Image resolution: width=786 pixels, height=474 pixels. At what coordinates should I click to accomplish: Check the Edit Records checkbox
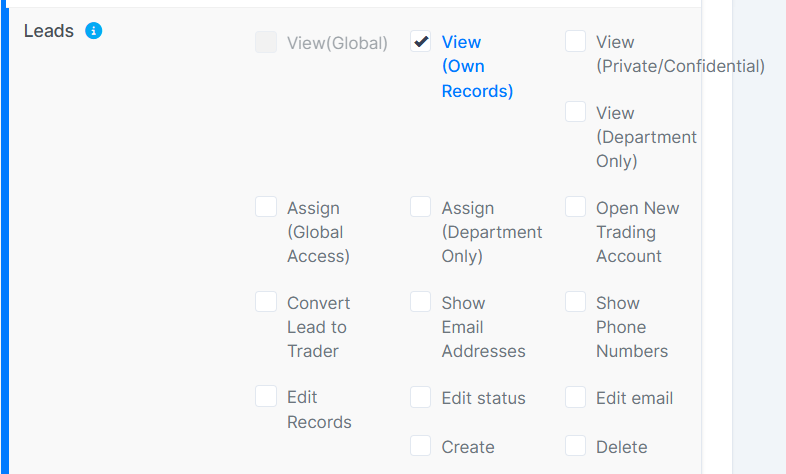266,397
